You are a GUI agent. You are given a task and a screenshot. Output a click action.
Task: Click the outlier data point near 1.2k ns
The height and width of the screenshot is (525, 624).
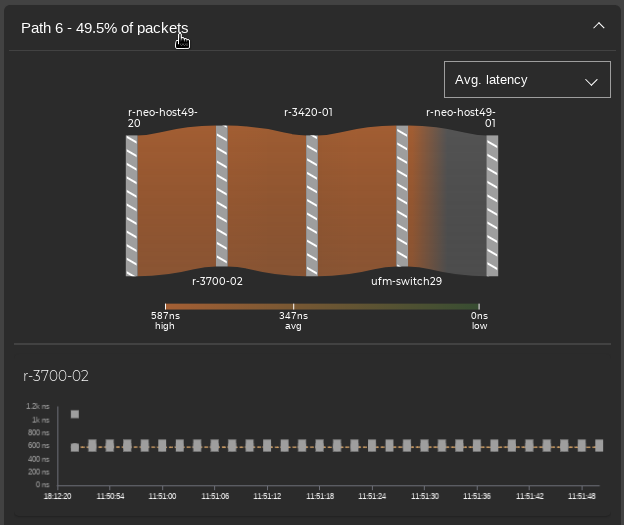(75, 414)
